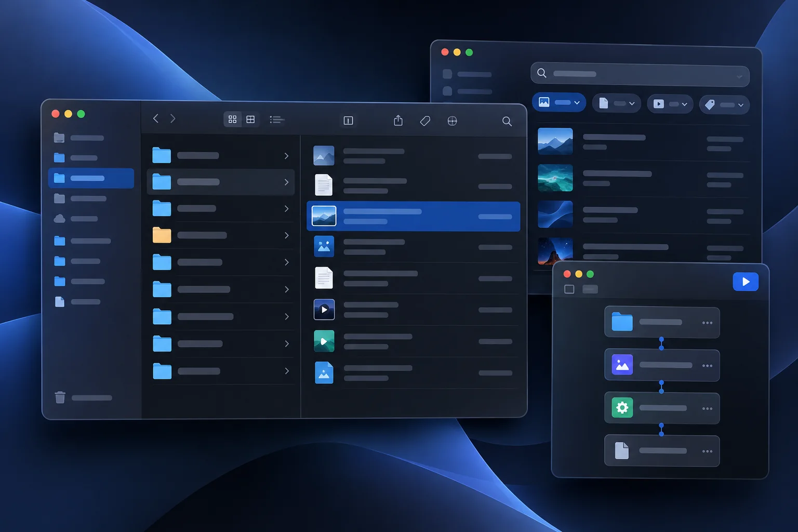Run the workflow with the blue play button

click(746, 282)
